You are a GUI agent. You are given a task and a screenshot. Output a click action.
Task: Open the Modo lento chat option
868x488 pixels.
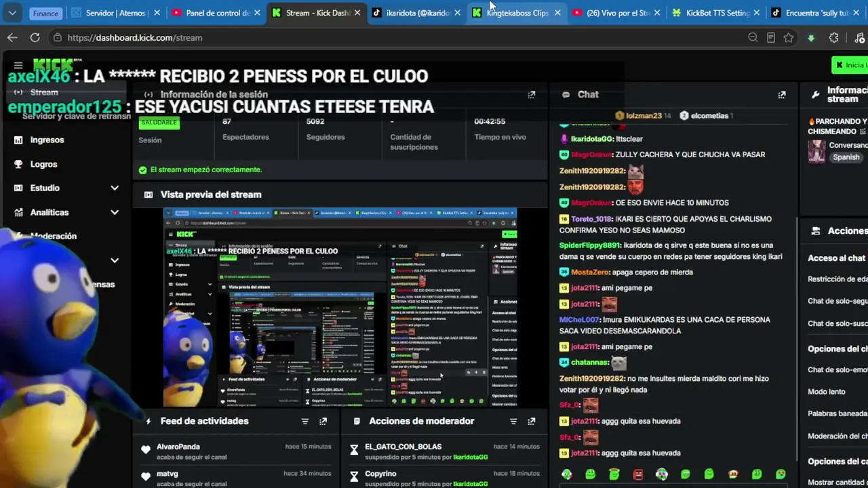[827, 392]
